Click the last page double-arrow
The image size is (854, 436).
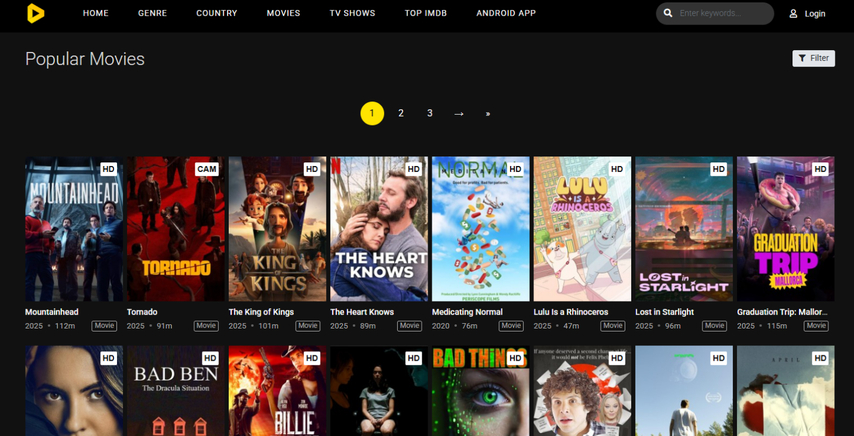[487, 114]
